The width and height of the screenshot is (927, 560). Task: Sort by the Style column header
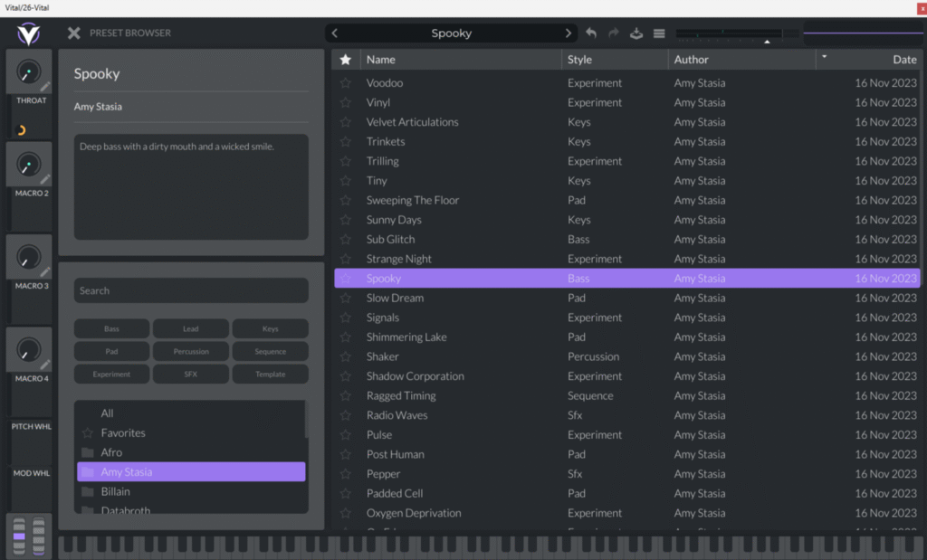(615, 59)
